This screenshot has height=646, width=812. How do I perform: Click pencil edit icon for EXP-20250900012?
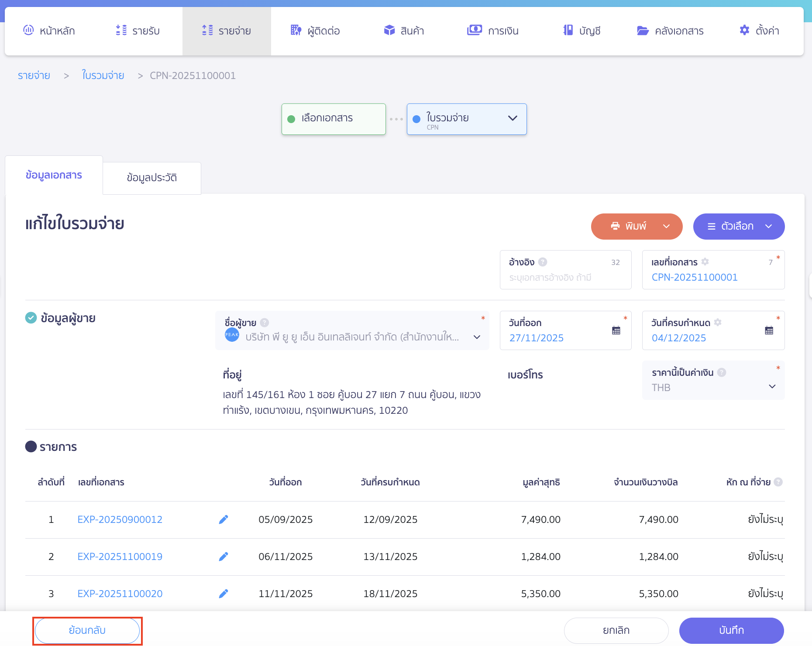click(x=224, y=519)
